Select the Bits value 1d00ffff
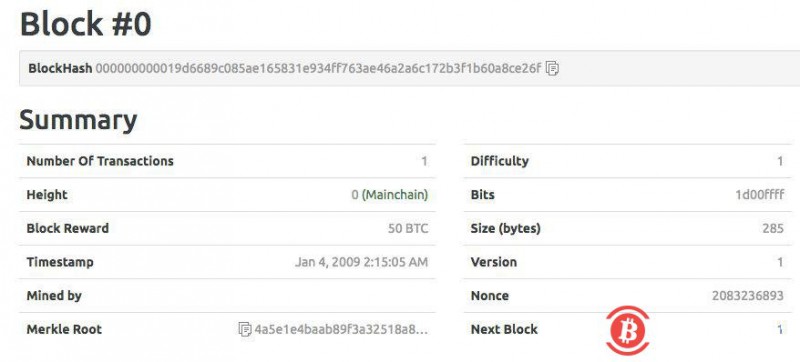This screenshot has width=800, height=362. coord(759,195)
